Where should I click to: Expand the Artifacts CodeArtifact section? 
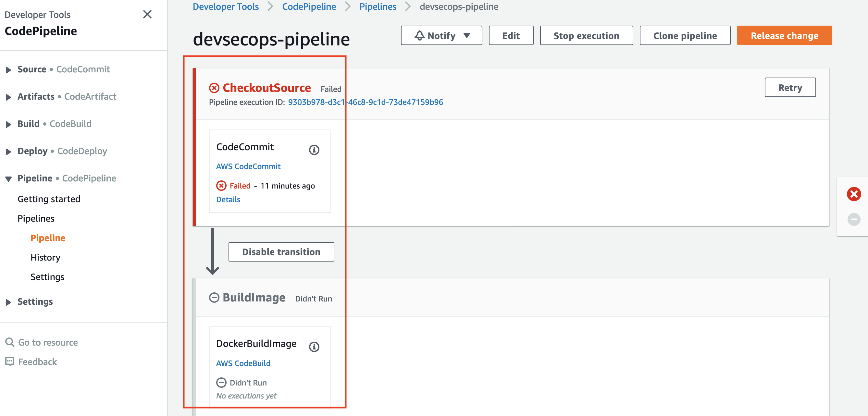click(8, 97)
